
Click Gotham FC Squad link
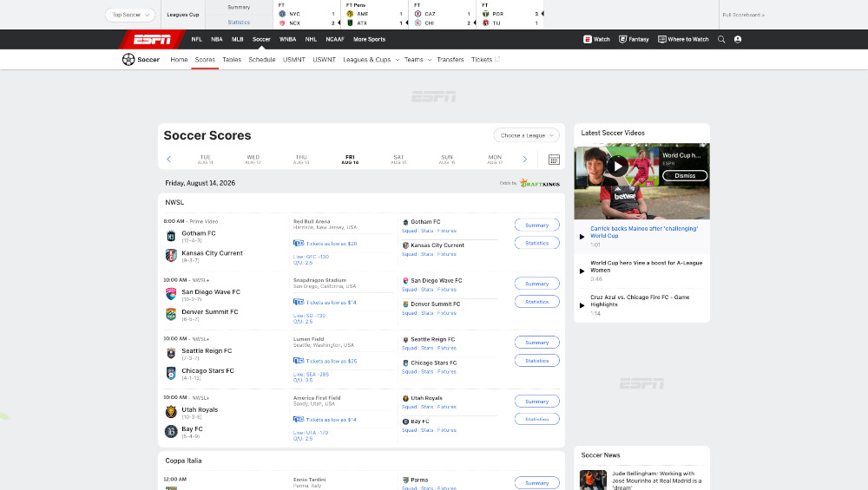tap(409, 232)
